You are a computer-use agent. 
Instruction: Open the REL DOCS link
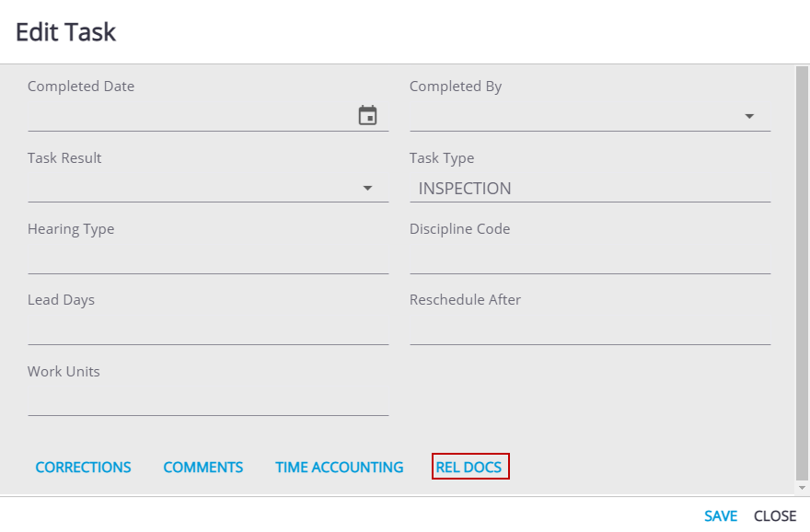pyautogui.click(x=469, y=468)
